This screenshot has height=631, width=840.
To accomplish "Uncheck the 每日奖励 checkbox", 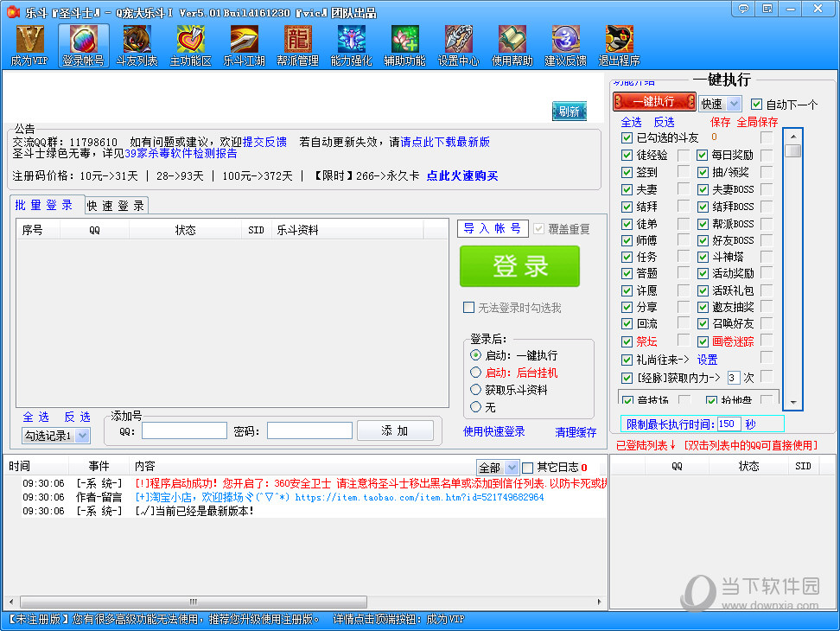I will [703, 156].
